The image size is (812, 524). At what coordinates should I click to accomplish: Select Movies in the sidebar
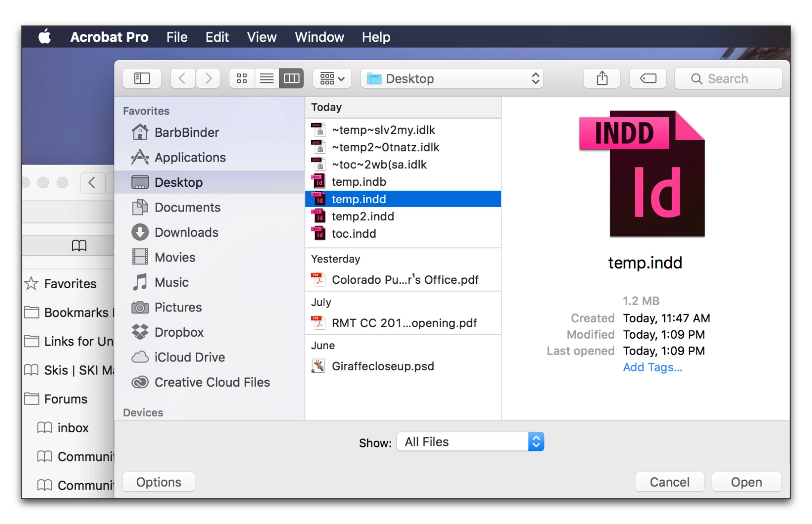click(209, 257)
